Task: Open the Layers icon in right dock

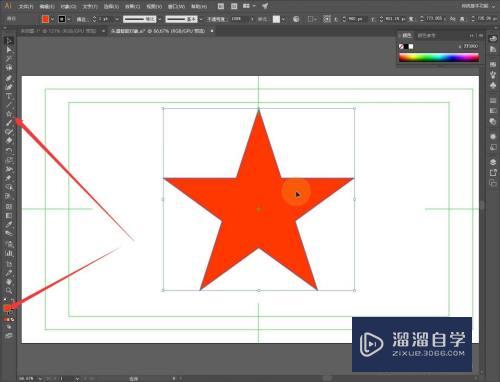Action: pos(493,162)
